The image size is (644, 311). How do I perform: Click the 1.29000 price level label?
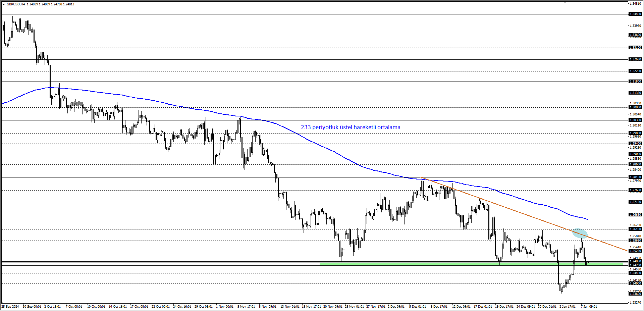click(x=635, y=154)
